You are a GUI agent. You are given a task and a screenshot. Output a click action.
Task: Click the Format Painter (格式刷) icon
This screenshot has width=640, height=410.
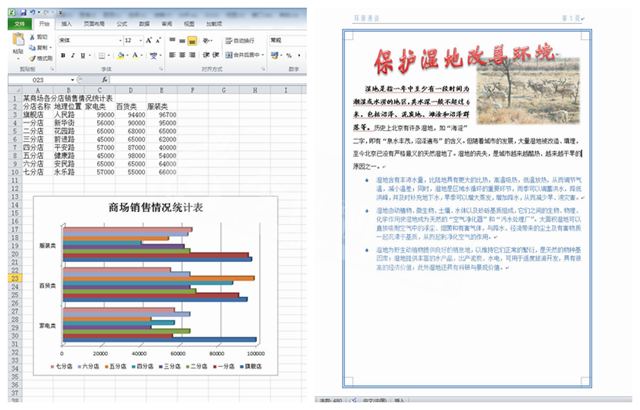tap(38, 58)
